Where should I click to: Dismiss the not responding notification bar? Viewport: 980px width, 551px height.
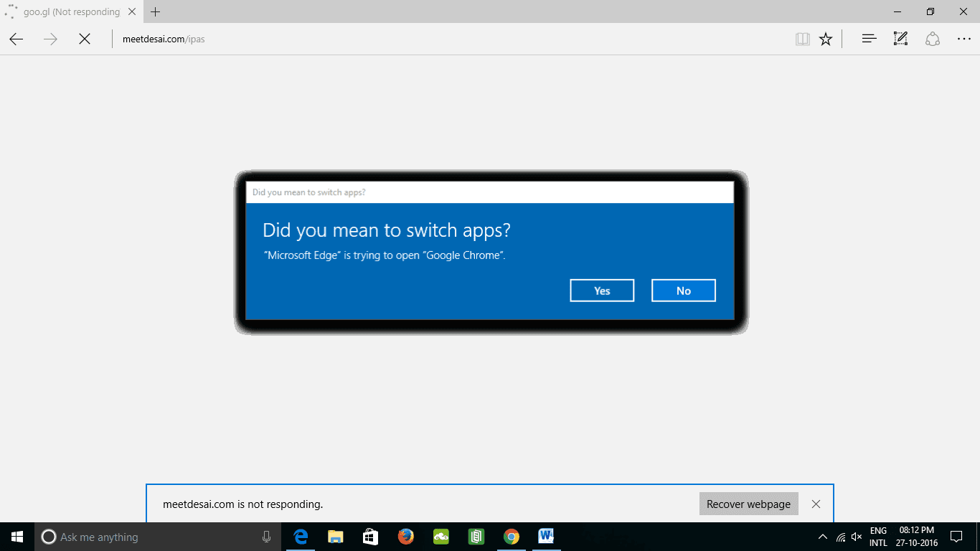click(x=816, y=504)
